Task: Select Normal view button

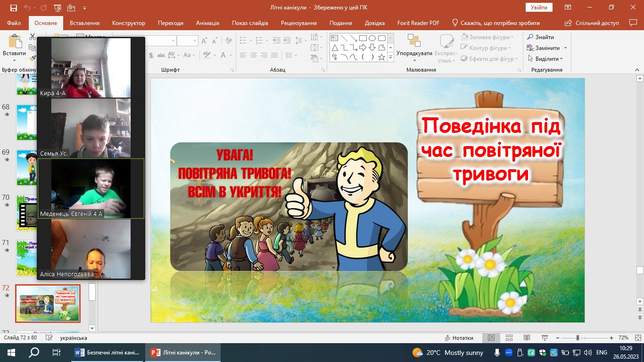Action: (491, 338)
